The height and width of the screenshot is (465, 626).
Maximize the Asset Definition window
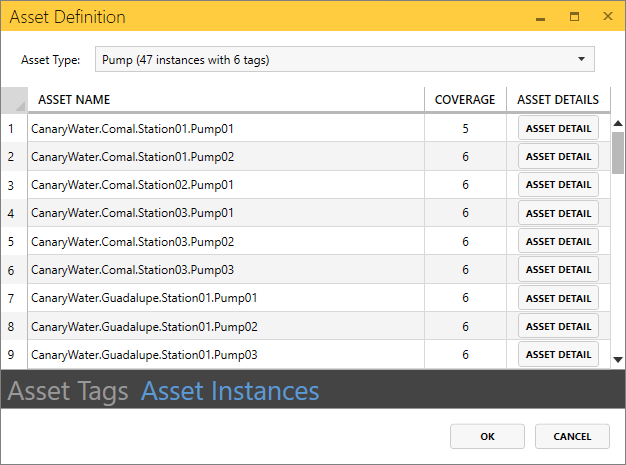click(x=574, y=16)
